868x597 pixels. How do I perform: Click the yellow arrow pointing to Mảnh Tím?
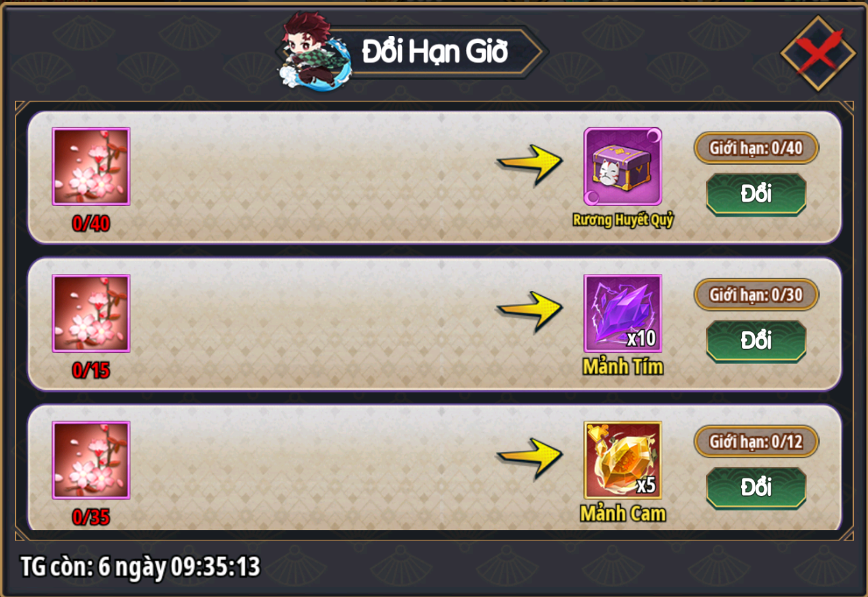pyautogui.click(x=530, y=311)
